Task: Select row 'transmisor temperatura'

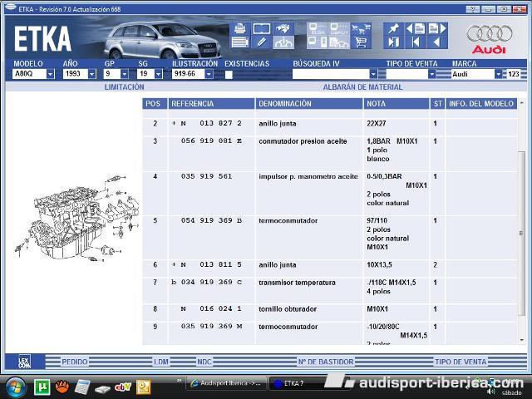Action: [x=330, y=290]
